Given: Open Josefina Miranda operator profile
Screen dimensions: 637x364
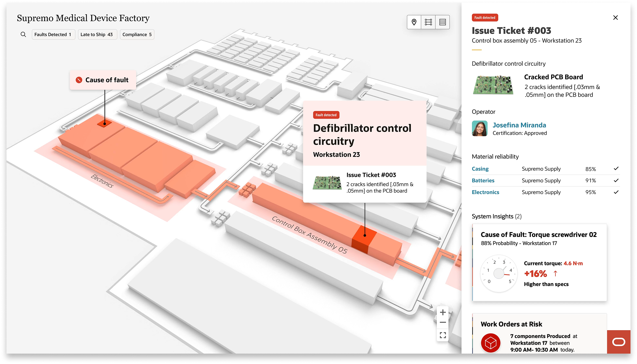Looking at the screenshot, I should (519, 125).
